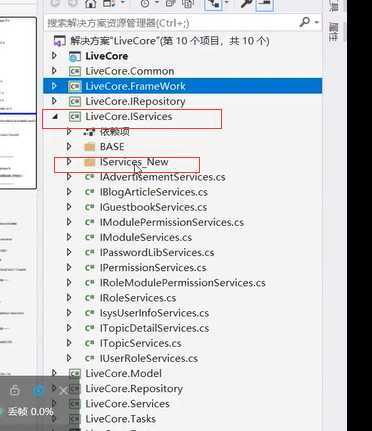The image size is (372, 431).
Task: Click the 依赖项 dependencies icon
Action: (89, 132)
